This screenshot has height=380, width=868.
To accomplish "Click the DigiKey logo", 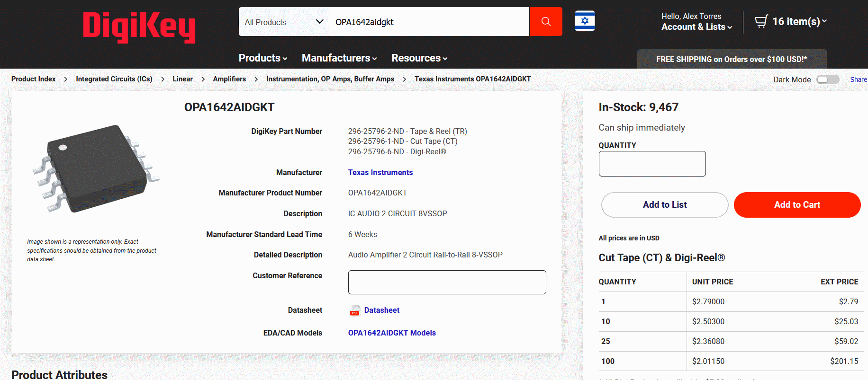I will (x=139, y=27).
